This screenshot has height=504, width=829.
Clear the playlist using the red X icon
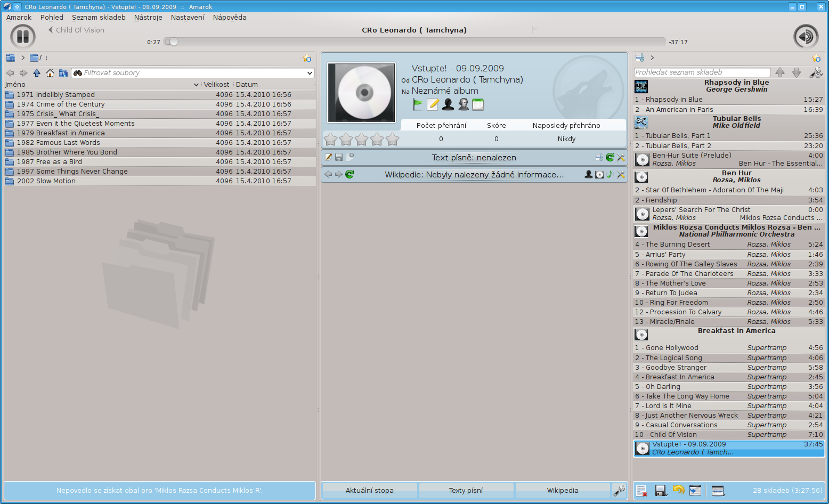click(641, 491)
